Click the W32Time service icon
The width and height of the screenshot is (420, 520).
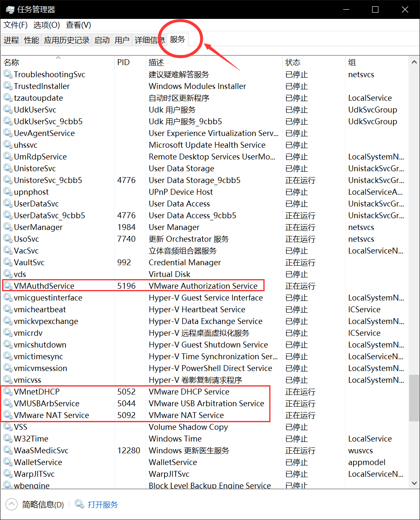[x=8, y=439]
